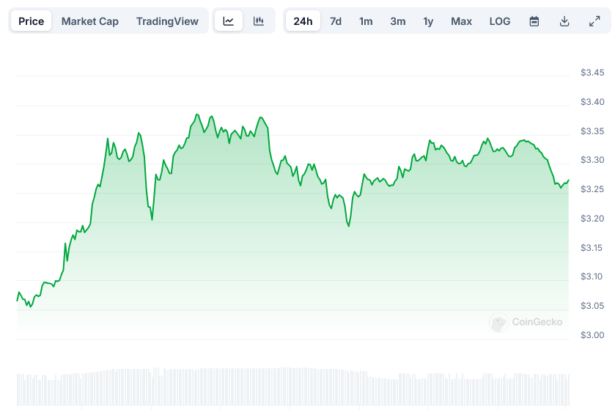The image size is (615, 410).
Task: Select the 24h time range
Action: coord(303,21)
